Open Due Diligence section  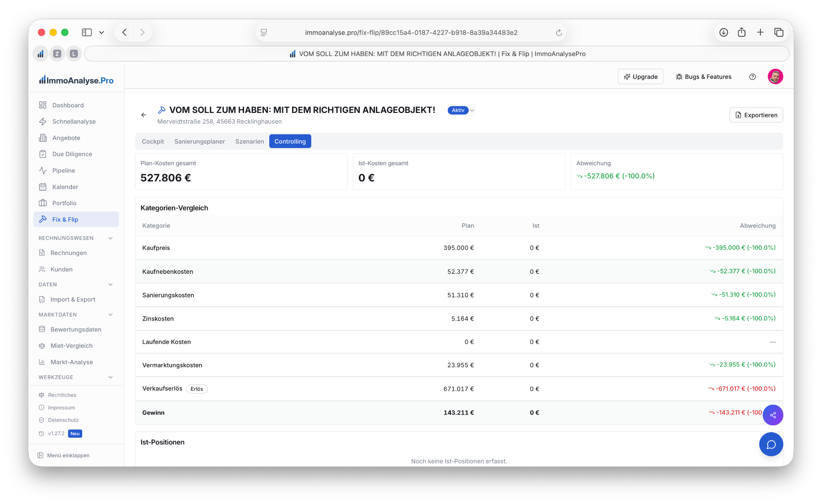(76, 154)
